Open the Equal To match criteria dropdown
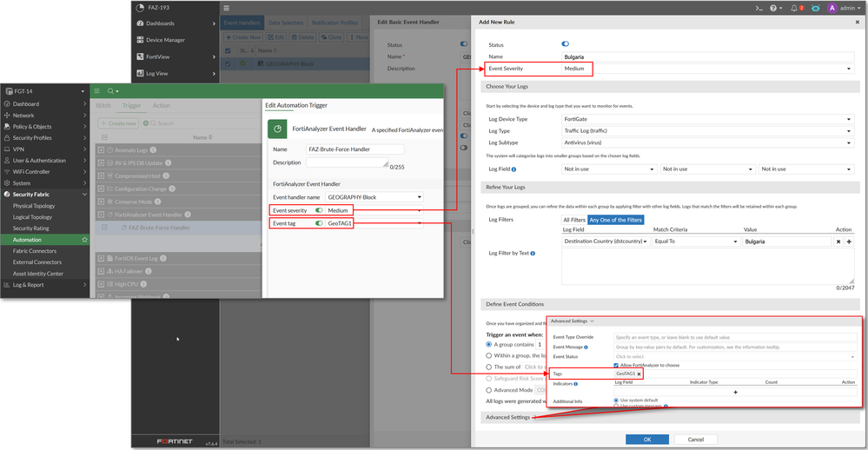The height and width of the screenshot is (450, 868). pos(696,242)
